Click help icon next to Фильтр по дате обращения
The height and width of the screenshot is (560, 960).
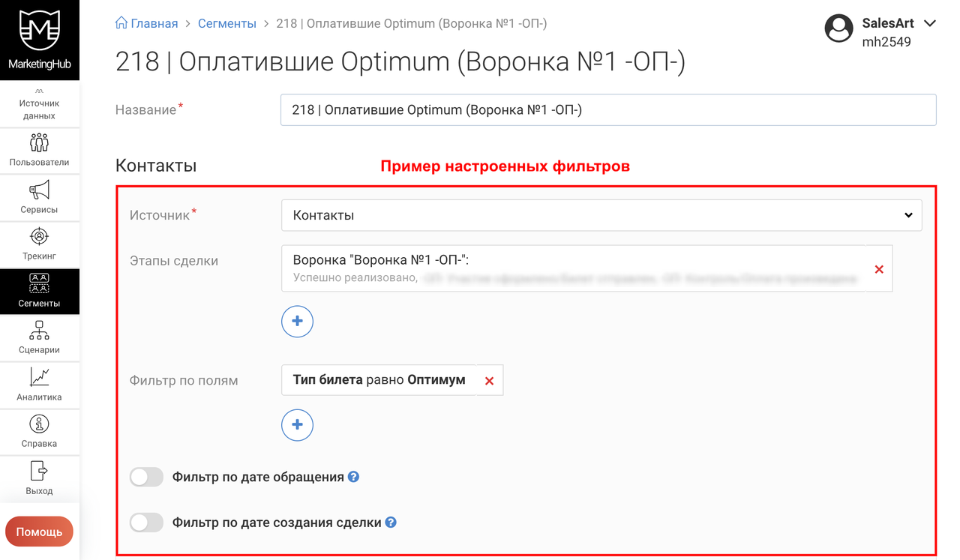coord(353,477)
